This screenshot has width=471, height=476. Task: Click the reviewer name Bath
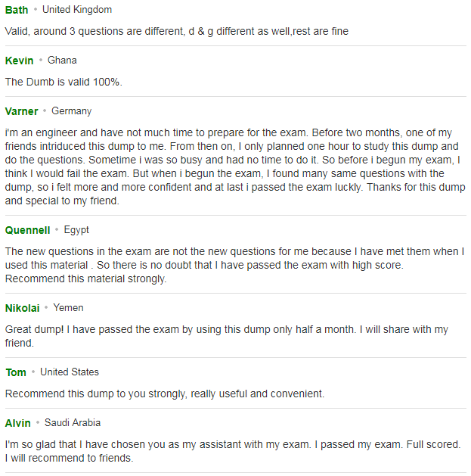[17, 10]
